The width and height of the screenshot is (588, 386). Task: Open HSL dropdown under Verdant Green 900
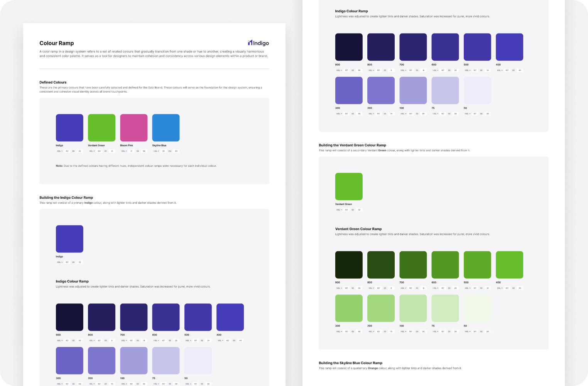(x=339, y=288)
